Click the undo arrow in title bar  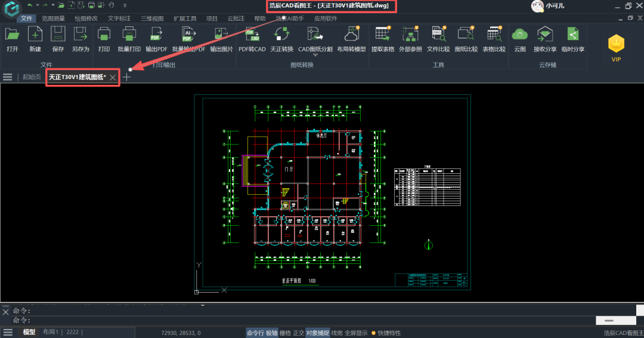click(x=30, y=5)
